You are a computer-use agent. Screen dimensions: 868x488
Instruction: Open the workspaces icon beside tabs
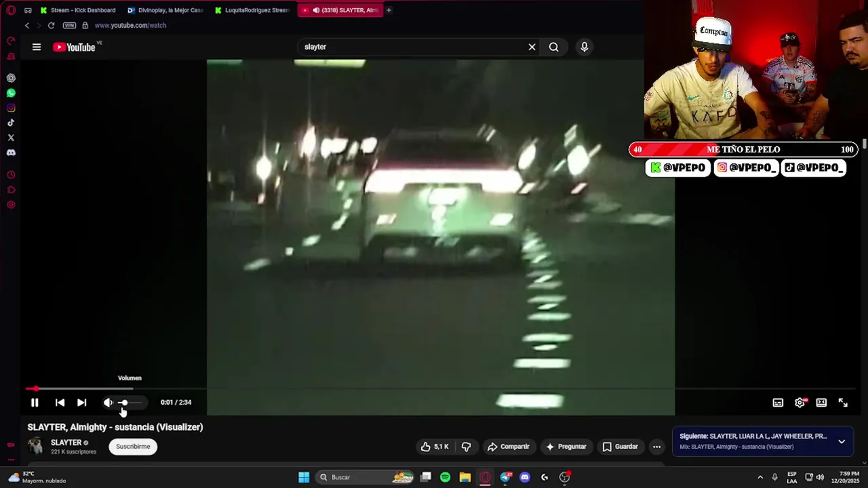28,10
